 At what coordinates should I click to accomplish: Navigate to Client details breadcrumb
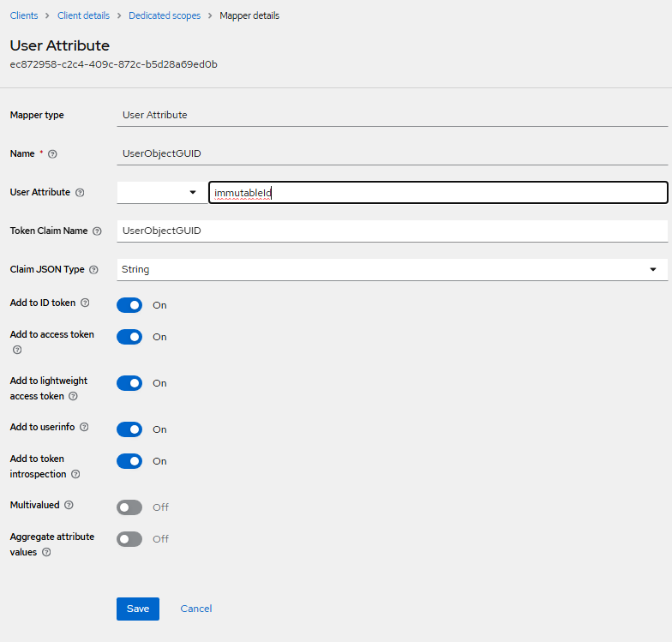[x=83, y=15]
